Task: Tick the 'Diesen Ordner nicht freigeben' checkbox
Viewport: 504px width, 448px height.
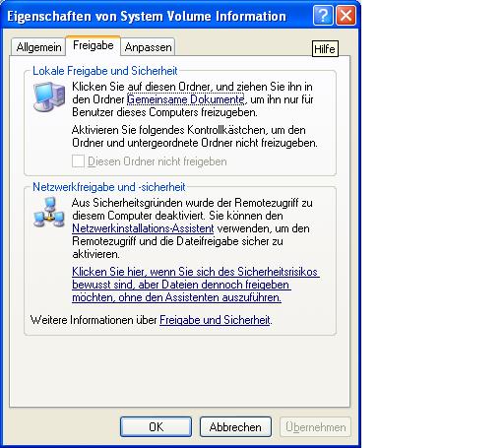Action: click(78, 161)
